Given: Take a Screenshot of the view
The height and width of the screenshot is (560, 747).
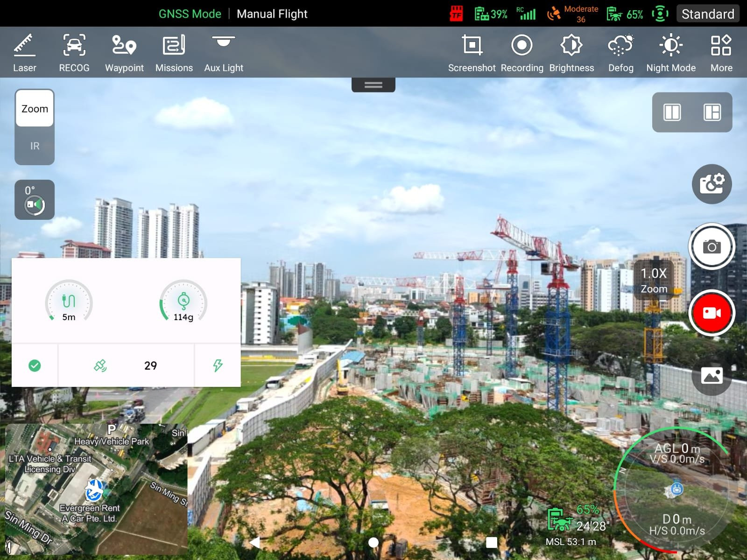Looking at the screenshot, I should (x=472, y=53).
